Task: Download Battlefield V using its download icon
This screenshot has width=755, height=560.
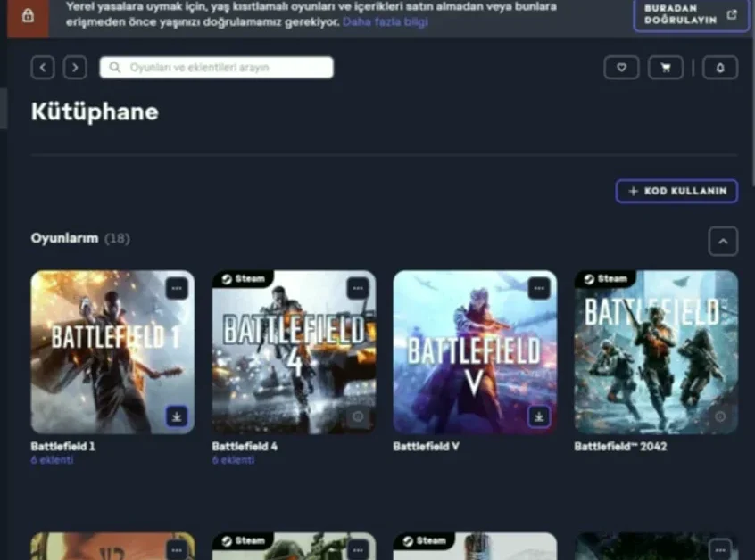Action: (x=538, y=416)
